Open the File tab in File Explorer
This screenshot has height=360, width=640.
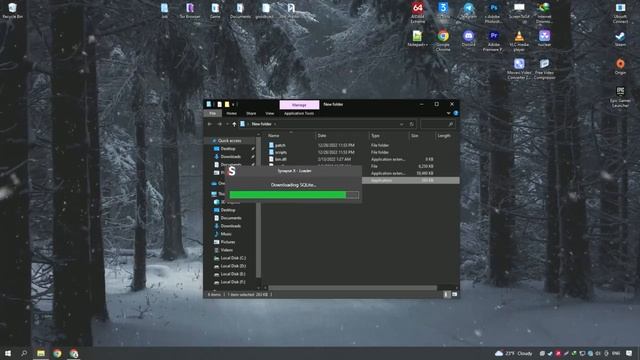tap(213, 113)
